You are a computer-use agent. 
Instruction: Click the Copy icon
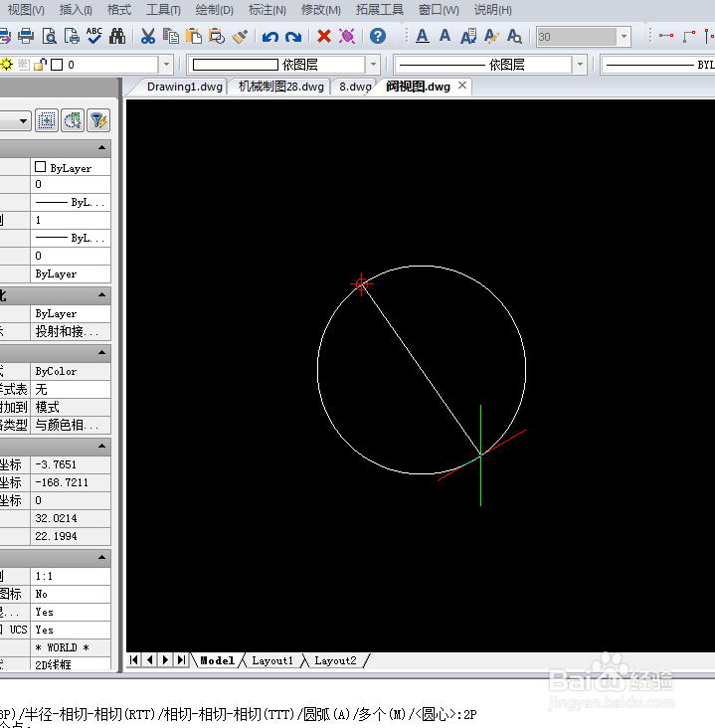(171, 36)
